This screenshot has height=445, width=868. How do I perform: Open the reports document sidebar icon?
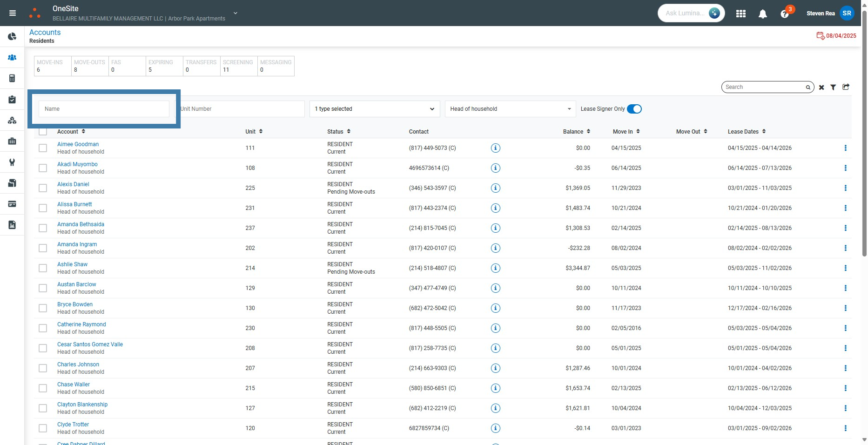[x=12, y=225]
